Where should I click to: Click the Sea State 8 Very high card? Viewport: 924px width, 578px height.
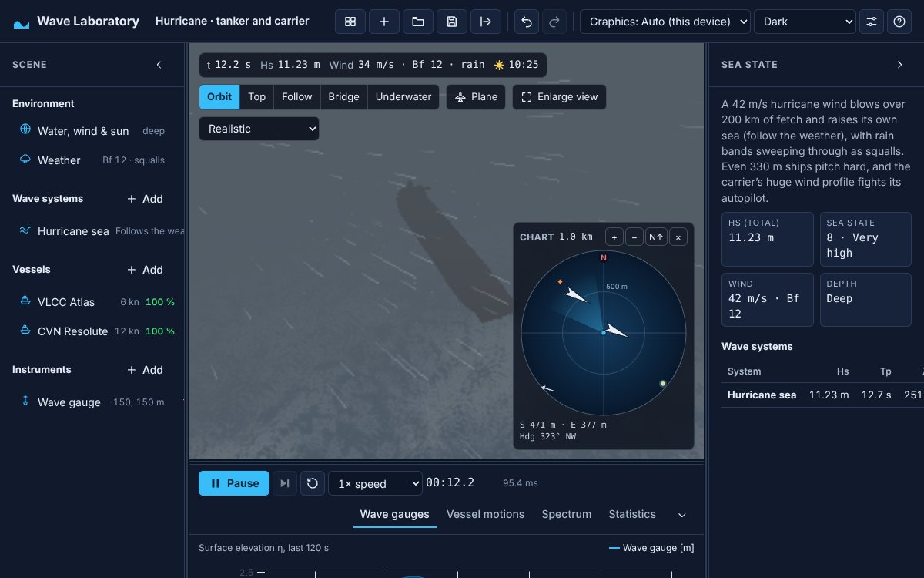click(865, 239)
